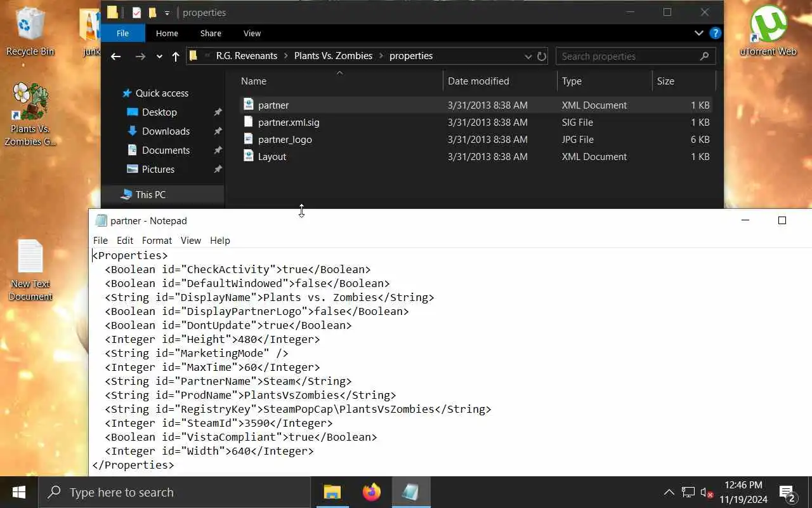Click the properties quick access toolbar icon
The image size is (812, 508).
point(136,12)
